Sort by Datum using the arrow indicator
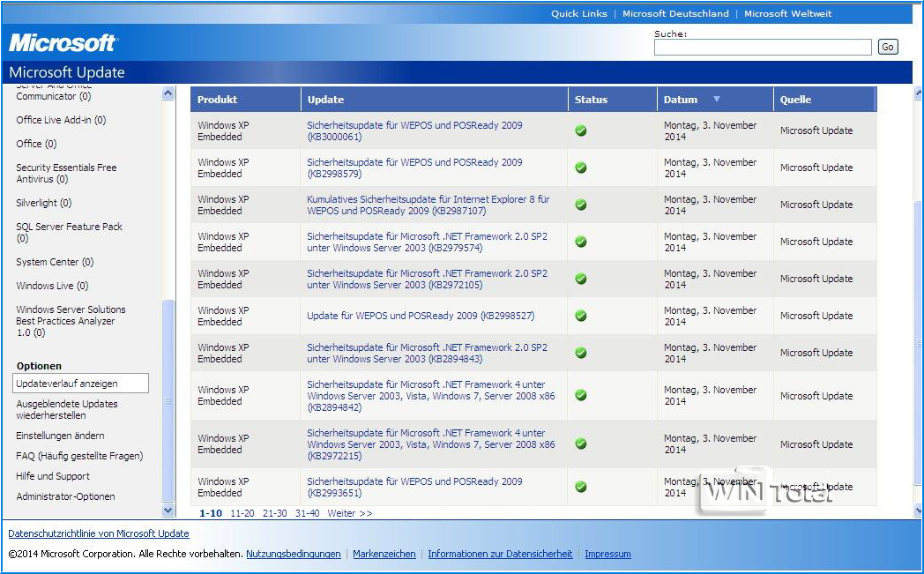This screenshot has width=924, height=574. (x=717, y=99)
